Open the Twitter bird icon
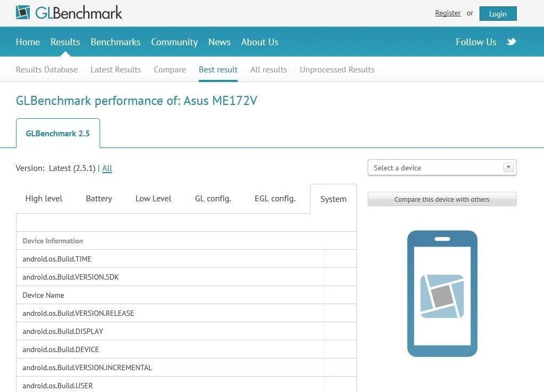Screen dimensions: 544x392 click(x=511, y=42)
